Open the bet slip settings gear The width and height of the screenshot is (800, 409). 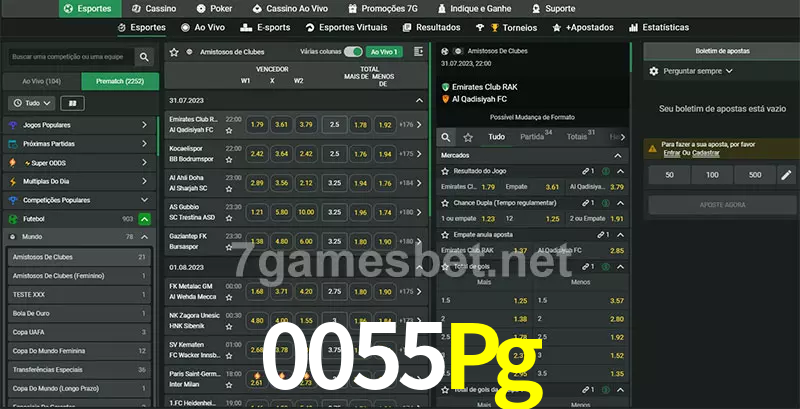tap(654, 71)
